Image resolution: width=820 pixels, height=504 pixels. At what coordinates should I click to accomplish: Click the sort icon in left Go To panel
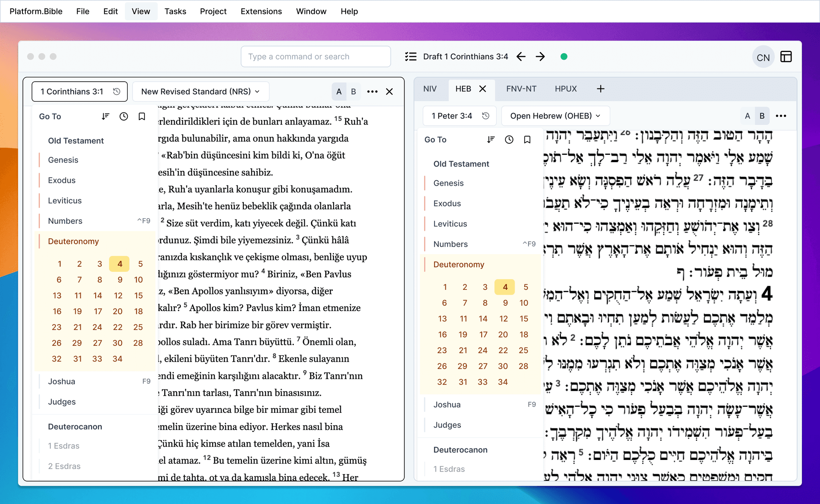(105, 116)
